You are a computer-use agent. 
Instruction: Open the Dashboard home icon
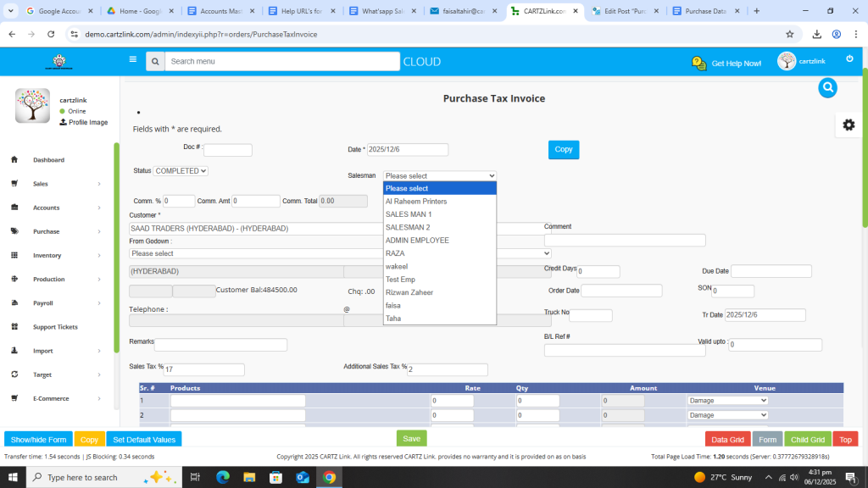pos(14,160)
